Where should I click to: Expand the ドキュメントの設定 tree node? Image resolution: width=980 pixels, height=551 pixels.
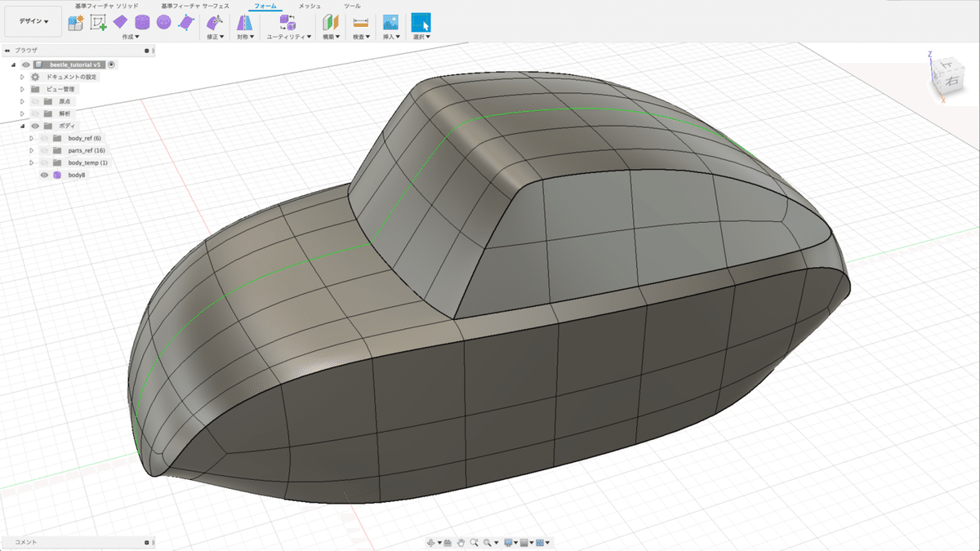click(22, 77)
